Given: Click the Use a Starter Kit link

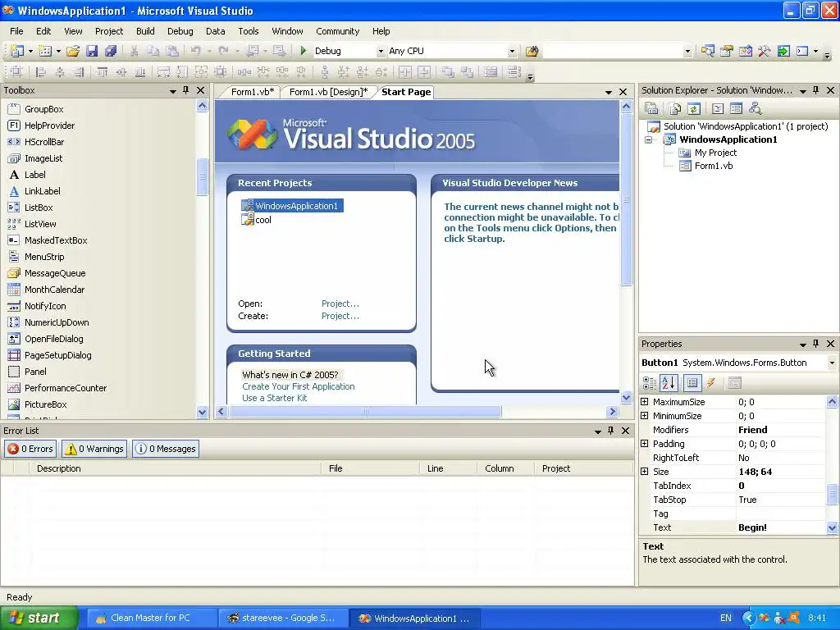Looking at the screenshot, I should pos(274,398).
